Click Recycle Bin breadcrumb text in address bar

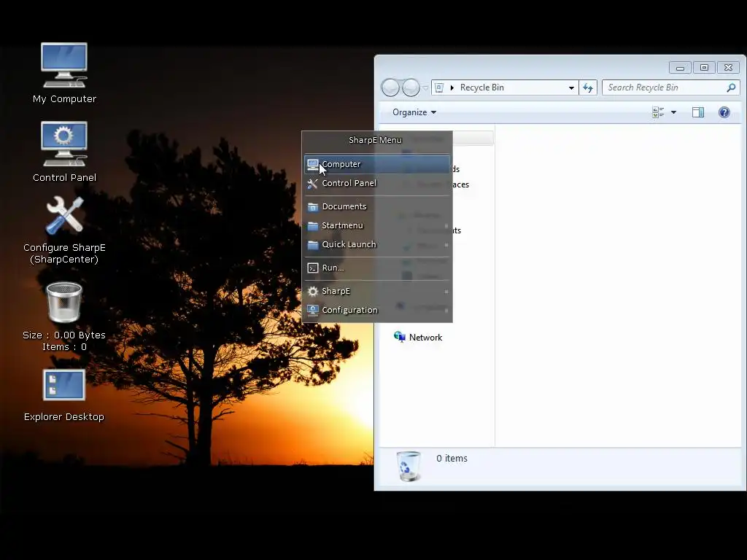tap(481, 87)
